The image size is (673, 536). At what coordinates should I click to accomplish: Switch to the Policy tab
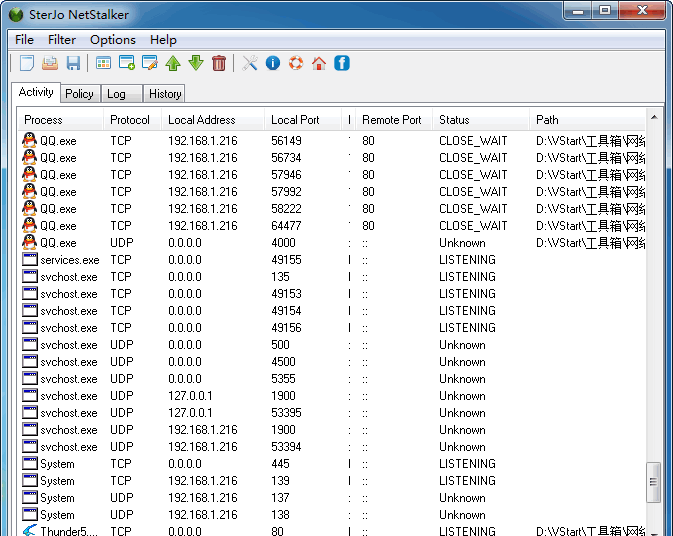(x=79, y=94)
